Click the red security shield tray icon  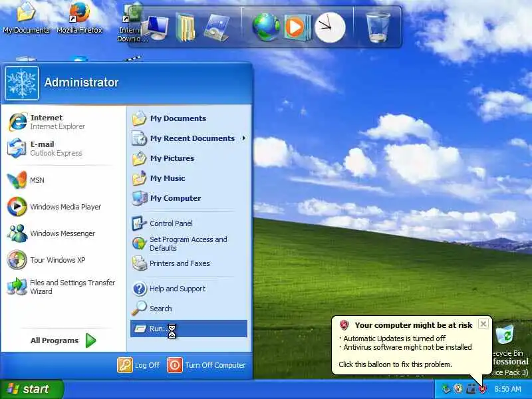[x=483, y=389]
